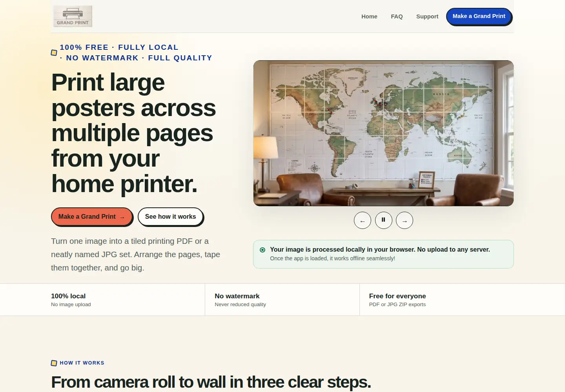The width and height of the screenshot is (565, 392).
Task: Click 'PDF or JPG ZIP exports' text
Action: click(397, 305)
